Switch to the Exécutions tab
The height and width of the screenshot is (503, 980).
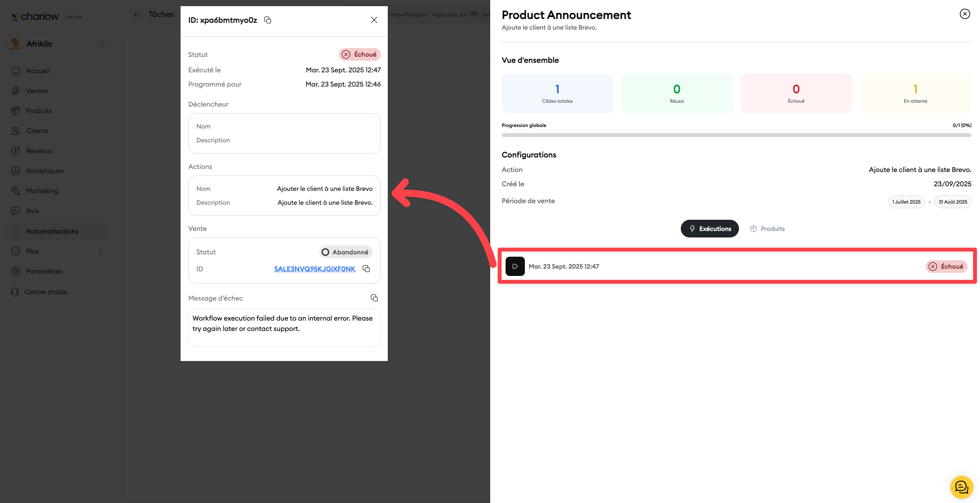(709, 229)
